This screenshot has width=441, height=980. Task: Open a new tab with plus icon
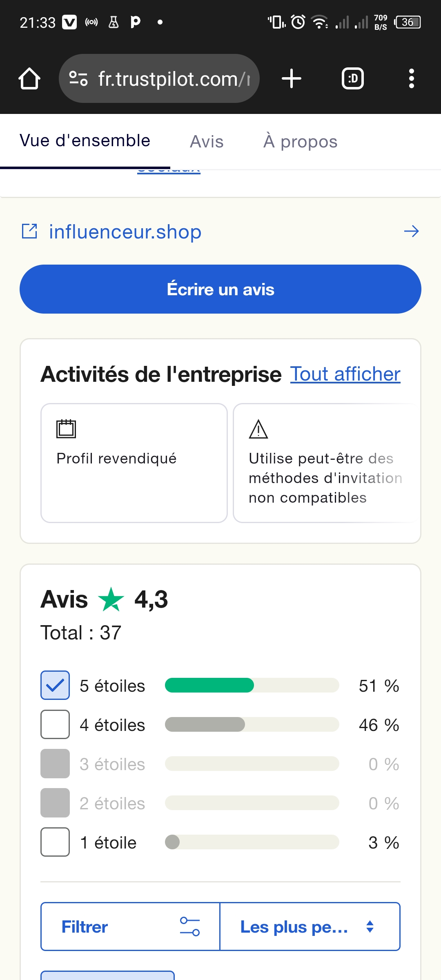tap(292, 78)
